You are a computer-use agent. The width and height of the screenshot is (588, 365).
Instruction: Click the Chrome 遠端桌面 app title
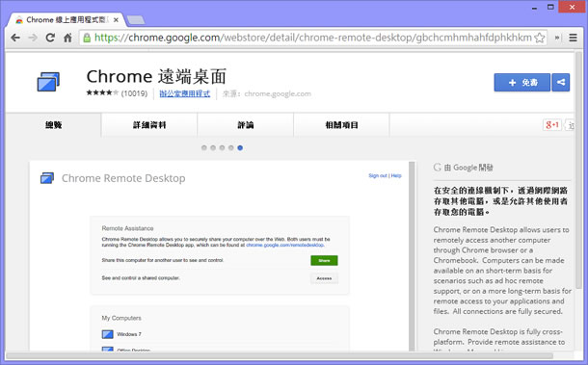pyautogui.click(x=156, y=76)
